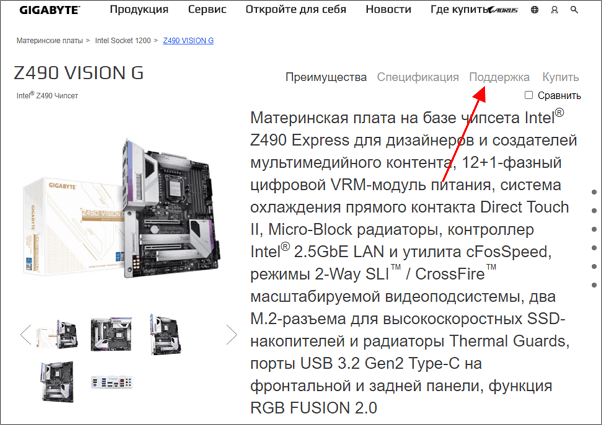Viewport: 602px width, 425px height.
Task: Open the Z490 VISION G breadcrumb link
Action: (x=188, y=40)
